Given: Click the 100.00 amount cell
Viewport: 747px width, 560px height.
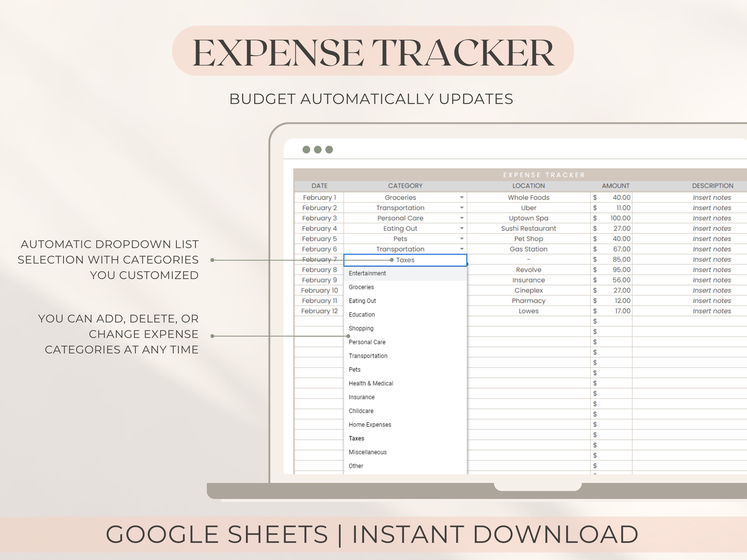Looking at the screenshot, I should 611,218.
